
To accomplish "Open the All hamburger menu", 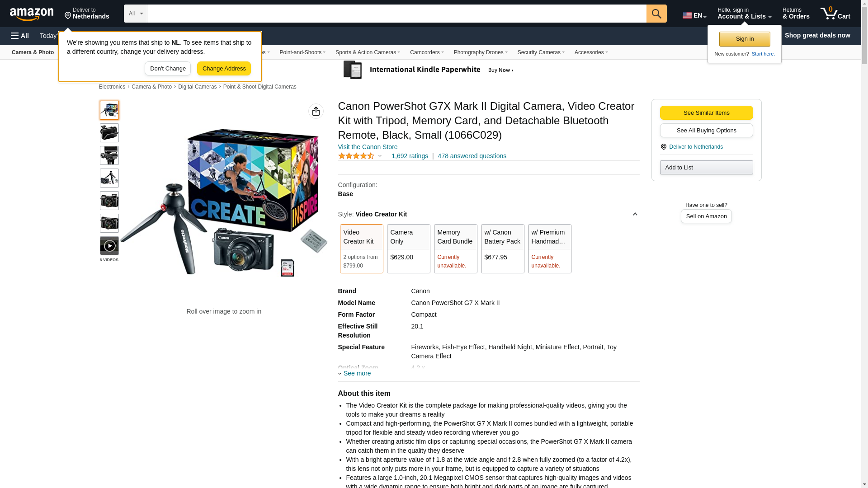I will [20, 36].
